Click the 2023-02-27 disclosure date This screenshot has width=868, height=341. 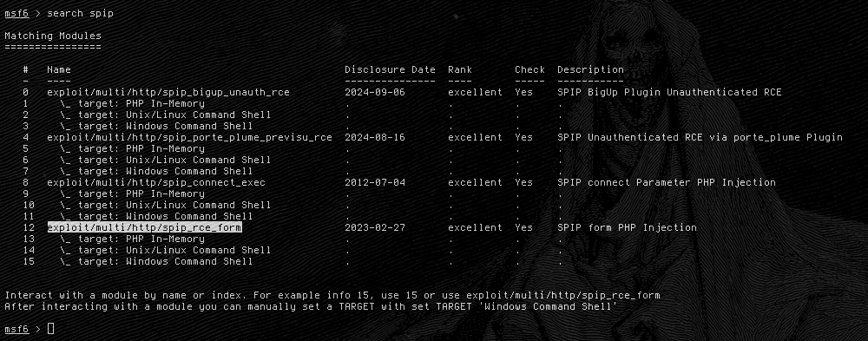click(375, 227)
